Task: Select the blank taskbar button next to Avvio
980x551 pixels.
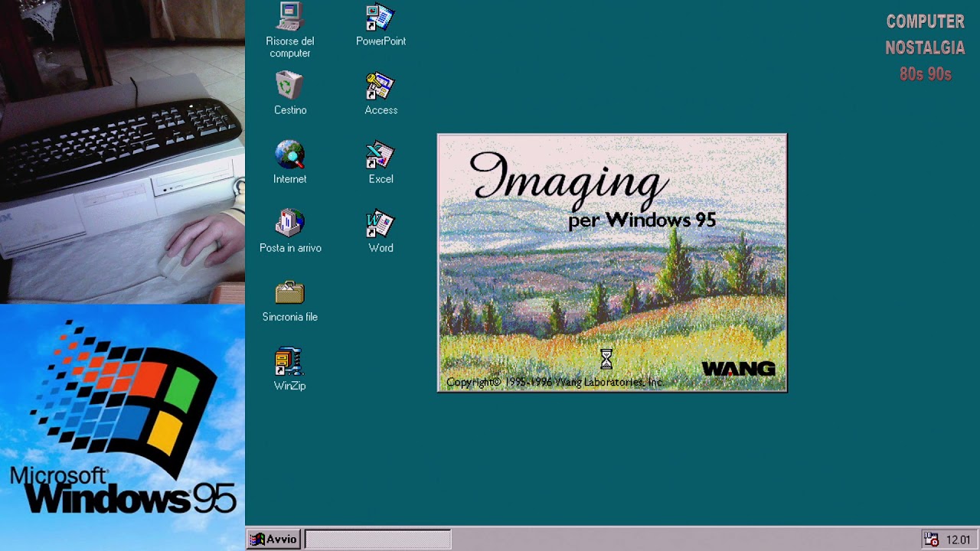Action: [377, 540]
